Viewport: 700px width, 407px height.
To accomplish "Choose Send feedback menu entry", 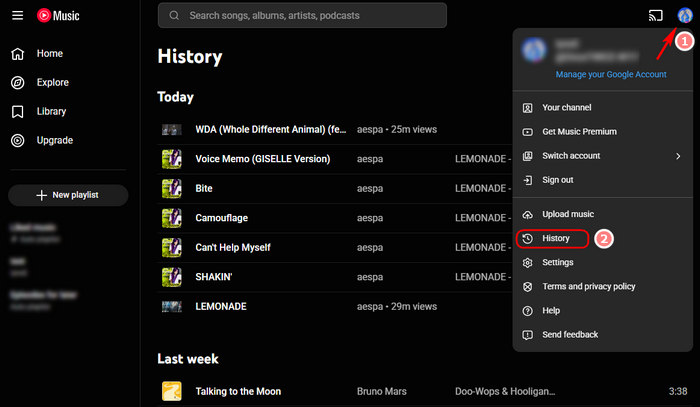I will click(603, 335).
